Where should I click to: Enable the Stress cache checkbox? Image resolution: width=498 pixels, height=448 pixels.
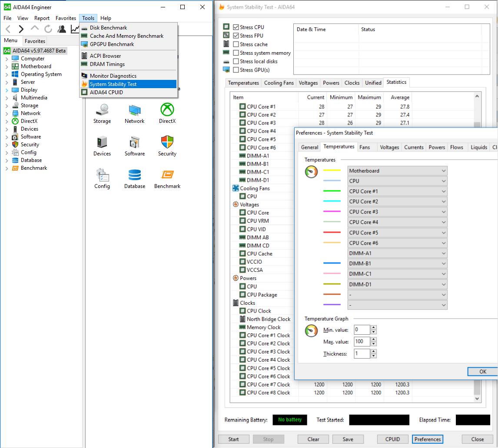click(236, 44)
